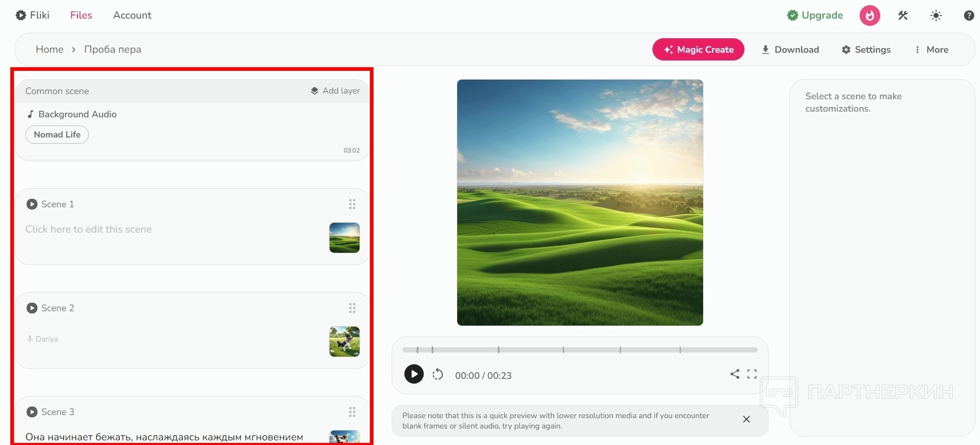The image size is (980, 445).
Task: Play Scene 2
Action: [x=32, y=308]
